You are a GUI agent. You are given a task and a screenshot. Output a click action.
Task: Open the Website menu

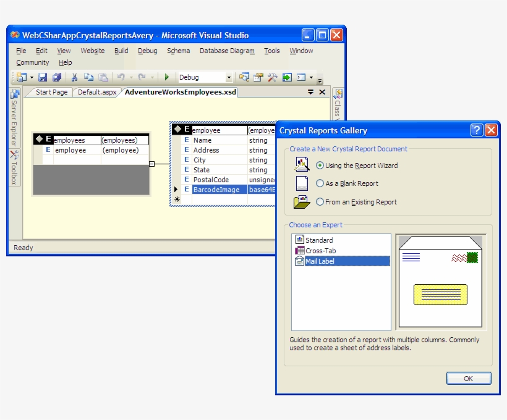[93, 51]
